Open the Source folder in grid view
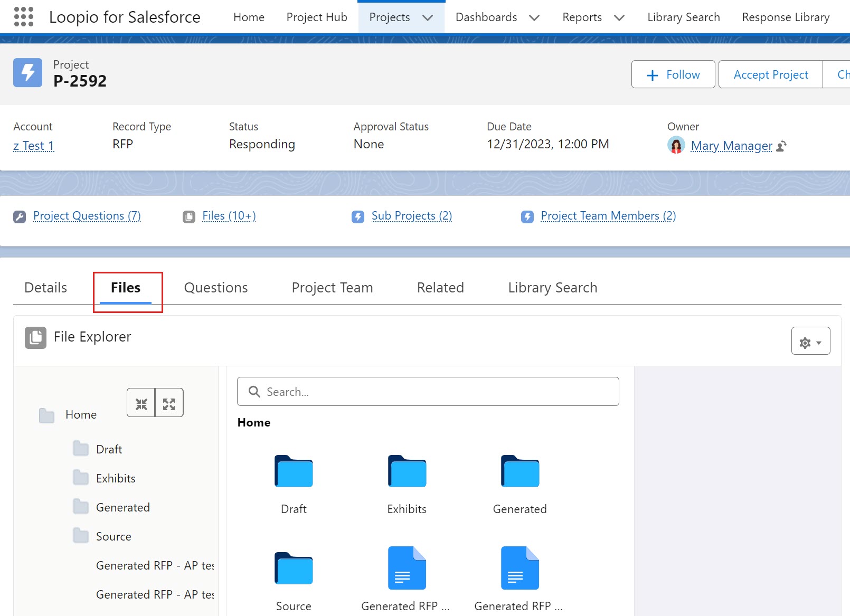The height and width of the screenshot is (616, 850). click(294, 568)
